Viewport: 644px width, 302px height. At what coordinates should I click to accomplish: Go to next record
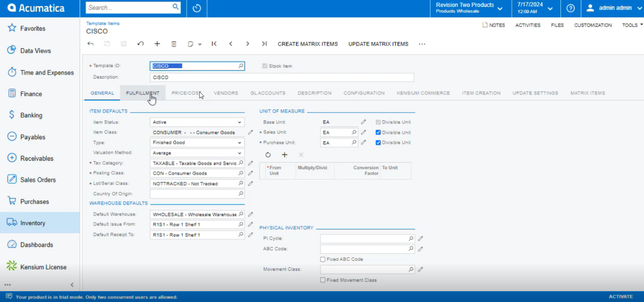click(x=248, y=44)
